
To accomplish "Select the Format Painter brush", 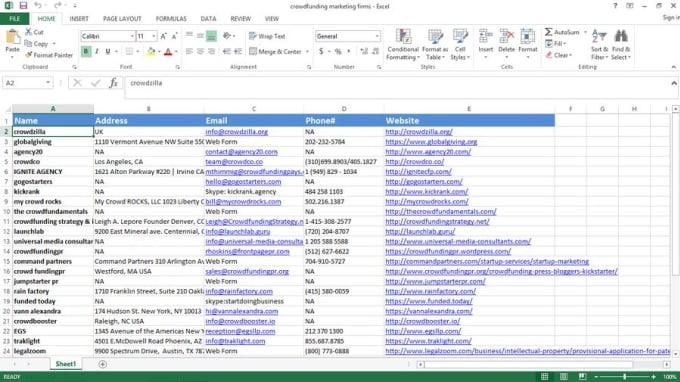I will click(x=29, y=55).
